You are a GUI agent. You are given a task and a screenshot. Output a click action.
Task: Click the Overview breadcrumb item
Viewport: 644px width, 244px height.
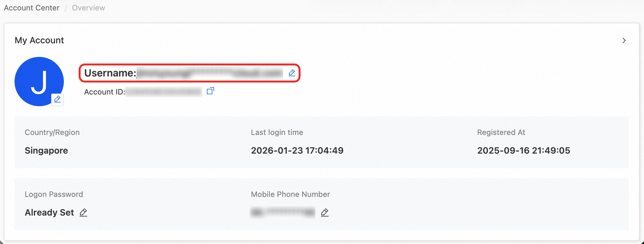tap(88, 8)
